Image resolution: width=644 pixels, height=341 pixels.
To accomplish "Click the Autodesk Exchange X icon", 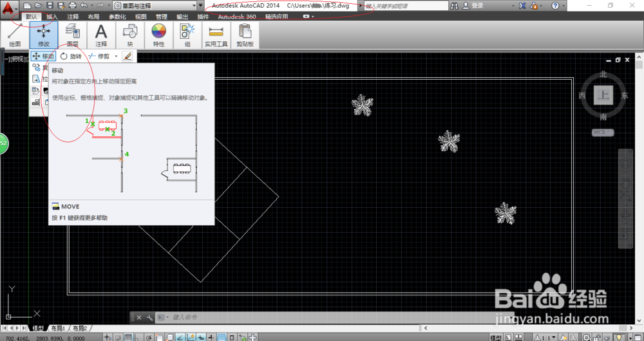I will tap(523, 6).
